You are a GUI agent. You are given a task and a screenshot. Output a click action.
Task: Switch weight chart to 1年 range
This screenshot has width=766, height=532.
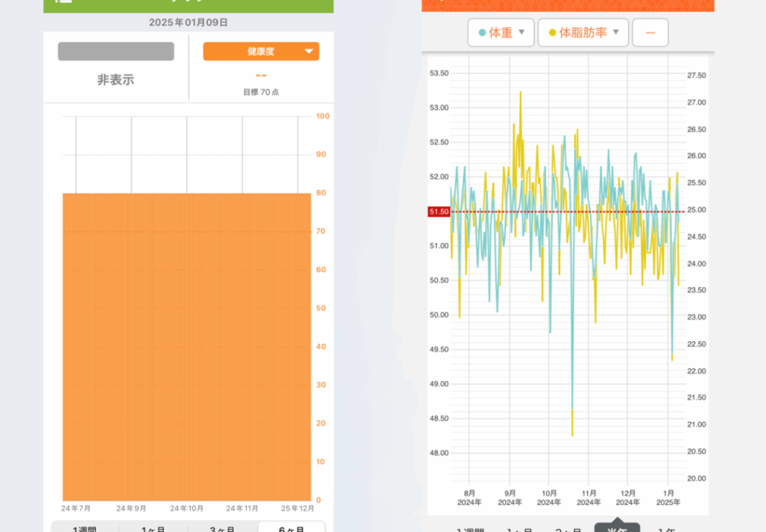(666, 529)
